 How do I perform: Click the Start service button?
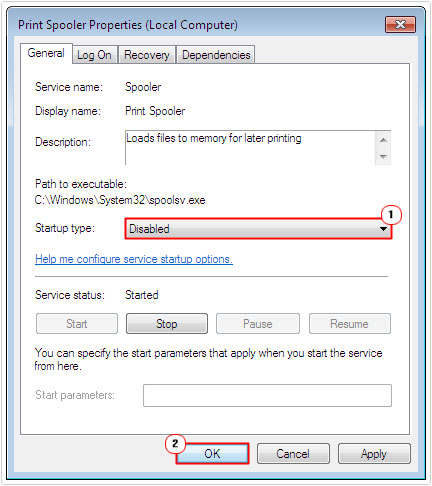click(77, 324)
